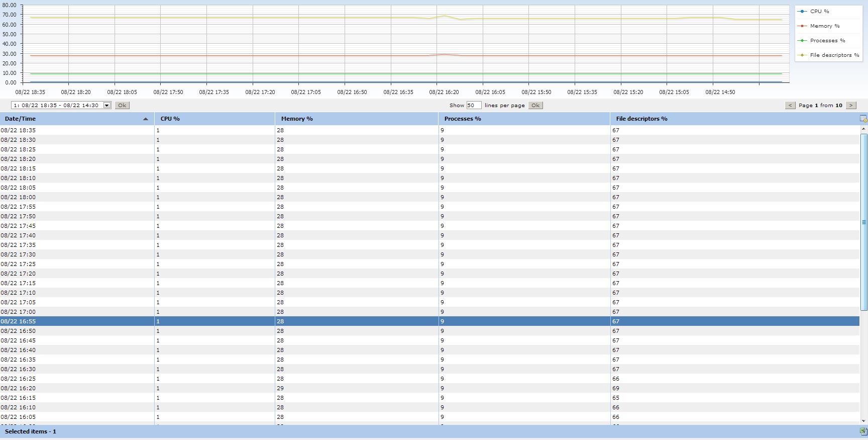Screen dimensions: 868x440
Task: Sort by the Memory % column header
Action: tap(296, 119)
